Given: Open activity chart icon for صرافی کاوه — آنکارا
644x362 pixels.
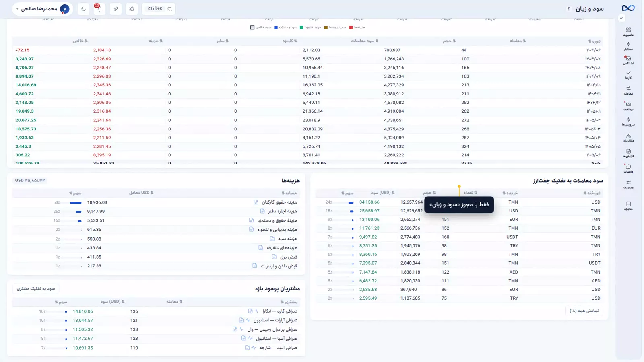Looking at the screenshot, I should (257, 311).
